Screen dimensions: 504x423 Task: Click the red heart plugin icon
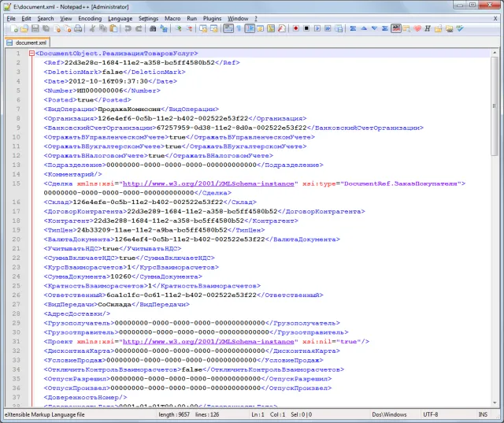417,28
